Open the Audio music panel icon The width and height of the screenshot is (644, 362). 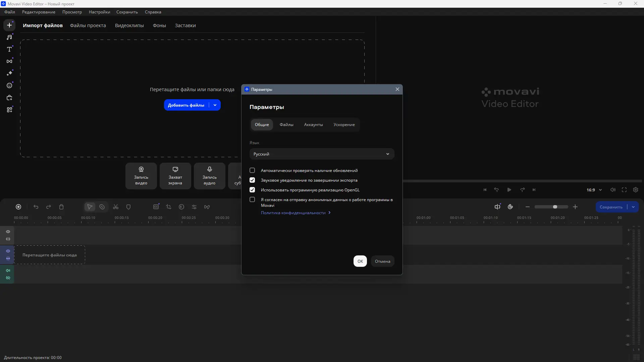9,37
